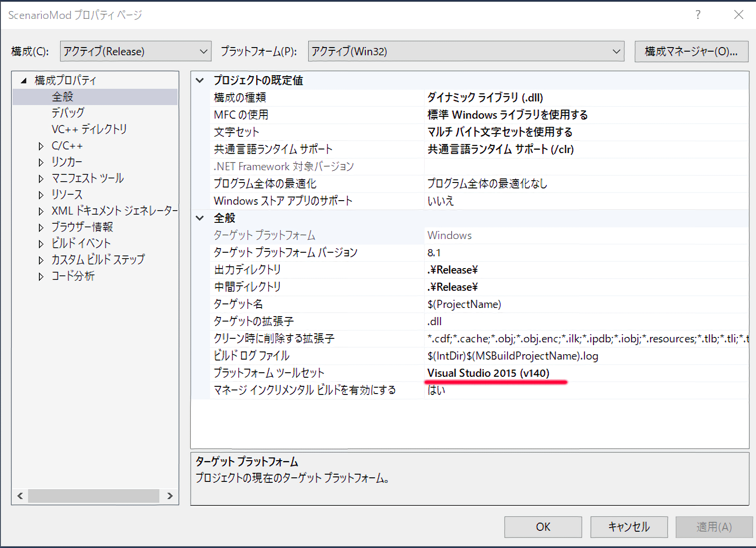Select the プラットフォーム ツールセット value field
756x548 pixels.
584,373
